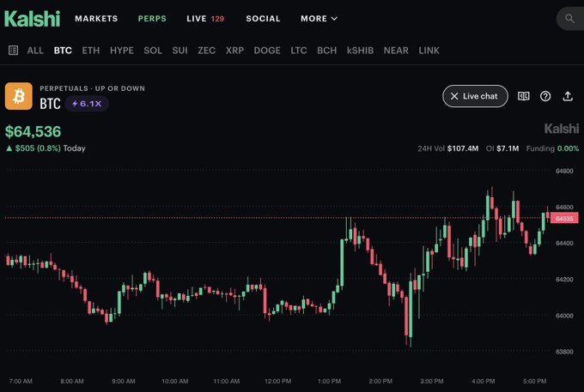The height and width of the screenshot is (392, 584).
Task: Click the 64800 axis label
Action: coord(564,171)
